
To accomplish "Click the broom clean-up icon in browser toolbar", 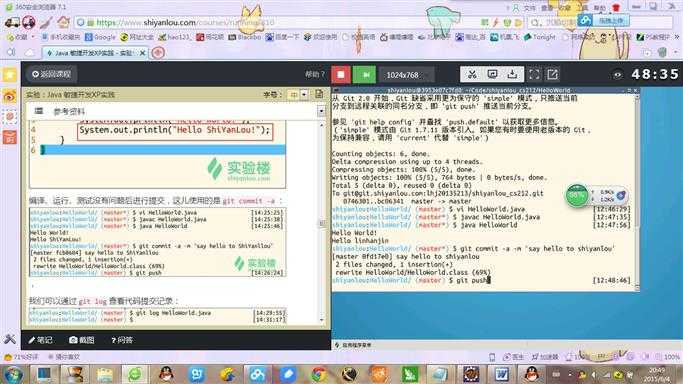I will coord(46,22).
